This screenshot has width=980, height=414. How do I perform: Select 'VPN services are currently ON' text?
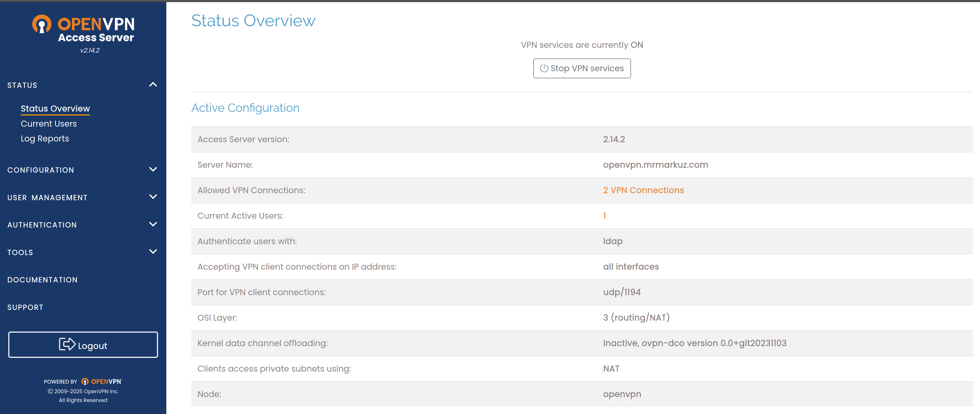coord(582,45)
